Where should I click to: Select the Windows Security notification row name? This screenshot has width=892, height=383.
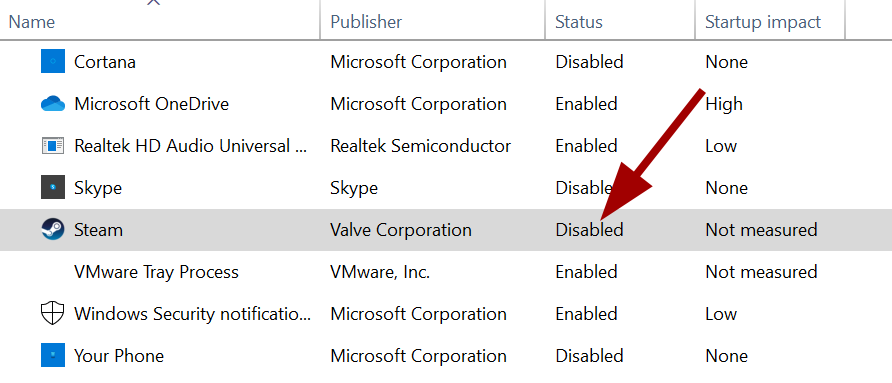tap(193, 314)
